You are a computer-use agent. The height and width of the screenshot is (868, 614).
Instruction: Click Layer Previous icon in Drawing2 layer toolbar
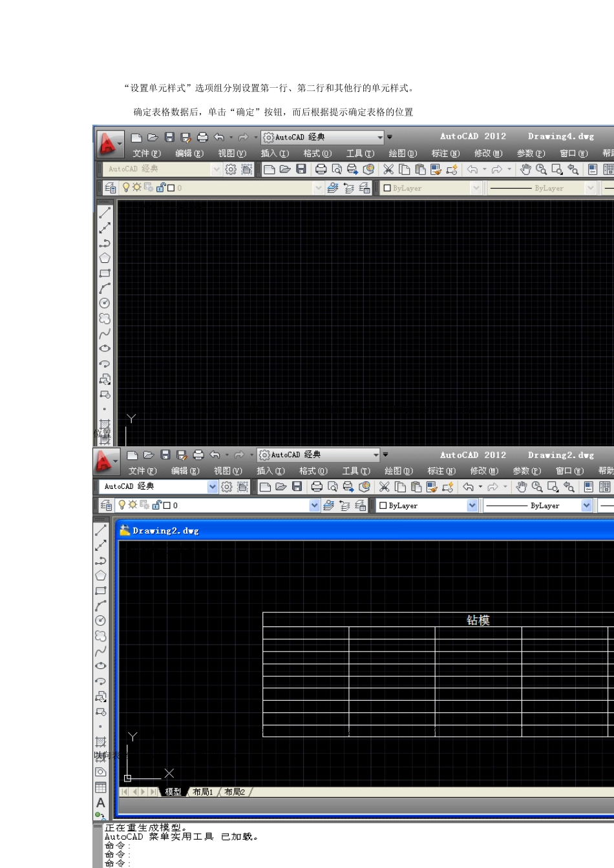(344, 506)
